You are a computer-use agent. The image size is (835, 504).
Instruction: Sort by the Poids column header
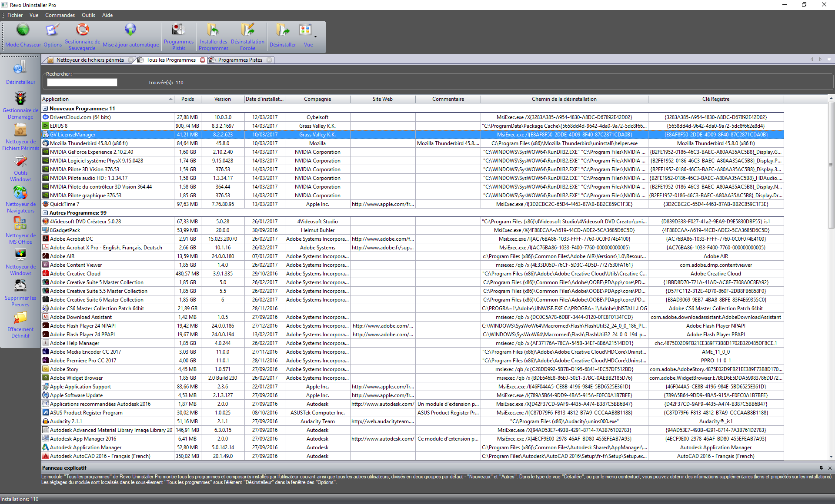(x=188, y=99)
